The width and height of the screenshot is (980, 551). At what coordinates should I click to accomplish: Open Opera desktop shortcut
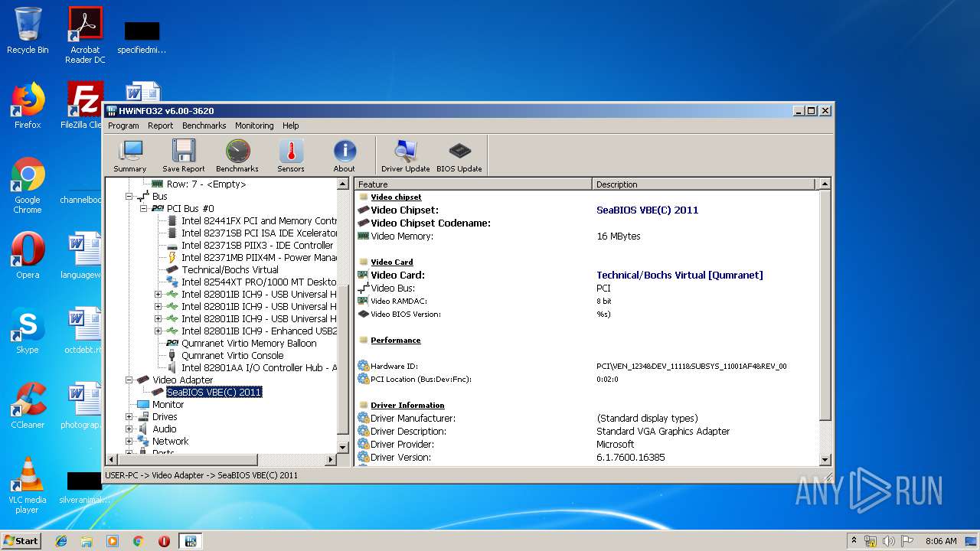[x=28, y=256]
